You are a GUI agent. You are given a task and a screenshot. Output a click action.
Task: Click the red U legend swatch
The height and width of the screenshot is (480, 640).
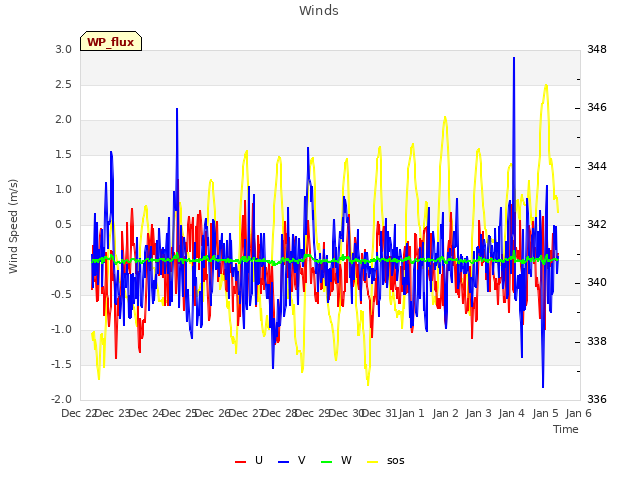click(240, 462)
